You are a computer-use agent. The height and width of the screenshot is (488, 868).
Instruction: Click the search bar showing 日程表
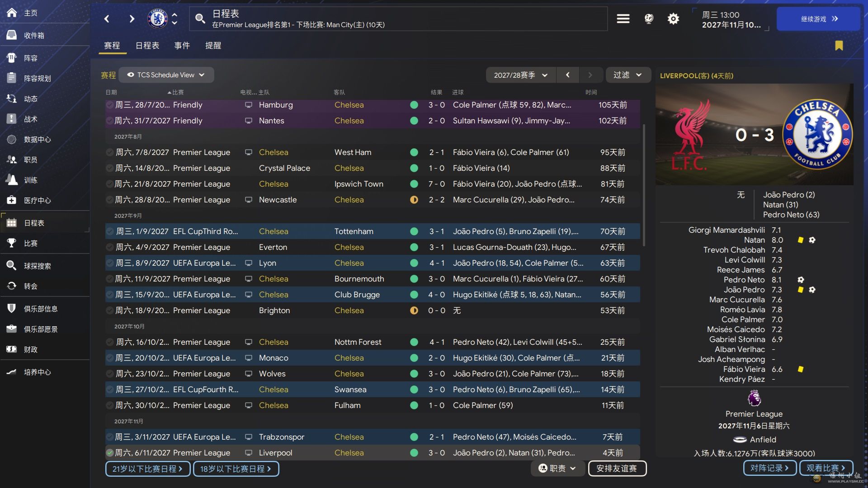(398, 19)
